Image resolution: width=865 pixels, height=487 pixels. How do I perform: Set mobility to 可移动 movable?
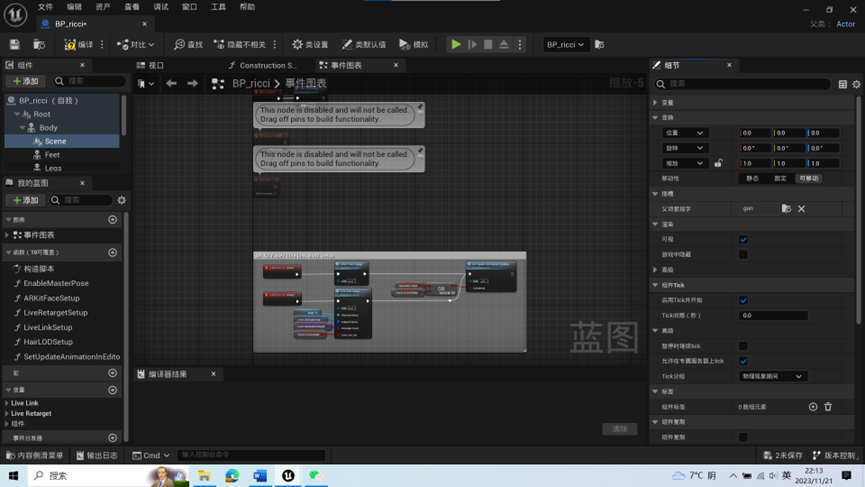pos(808,179)
